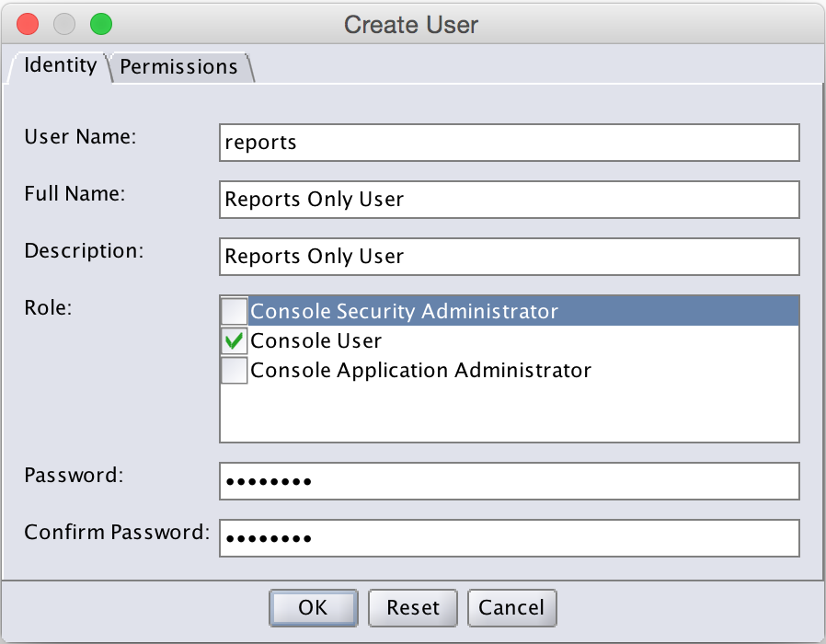Click the Create User title bar

tap(411, 25)
